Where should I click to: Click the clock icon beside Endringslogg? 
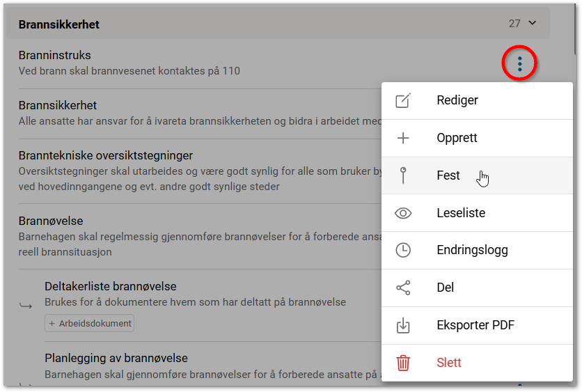click(403, 250)
